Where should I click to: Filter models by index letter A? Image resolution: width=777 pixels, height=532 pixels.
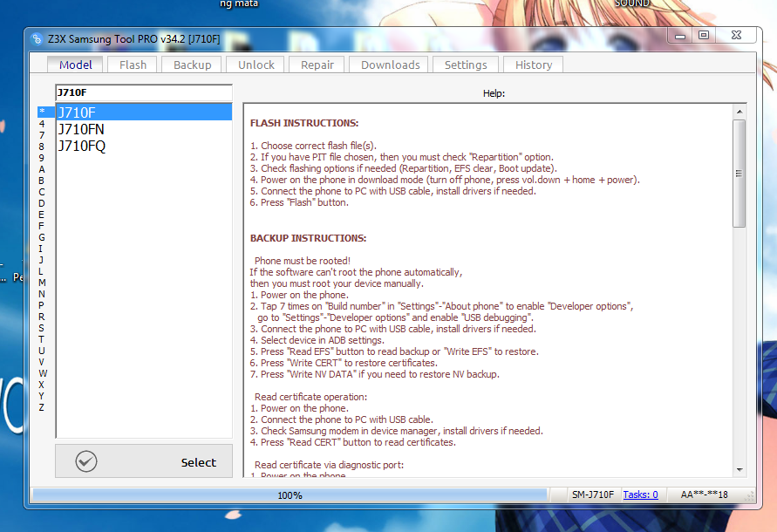(42, 169)
